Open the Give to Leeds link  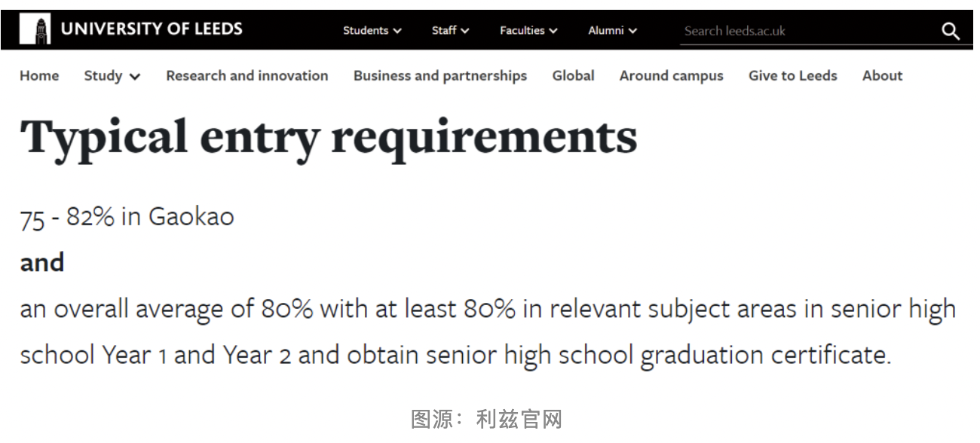tap(792, 75)
